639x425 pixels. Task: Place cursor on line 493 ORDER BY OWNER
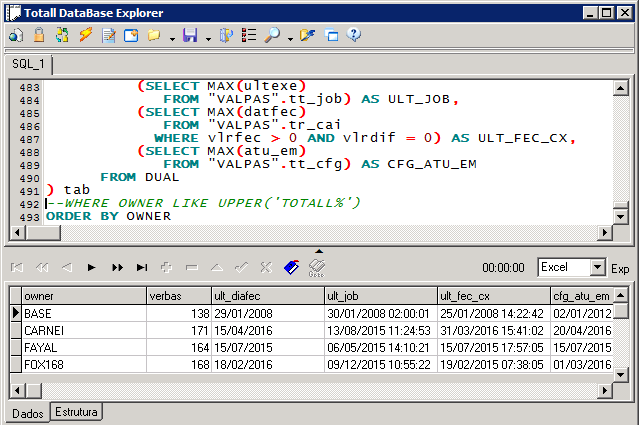click(x=108, y=216)
